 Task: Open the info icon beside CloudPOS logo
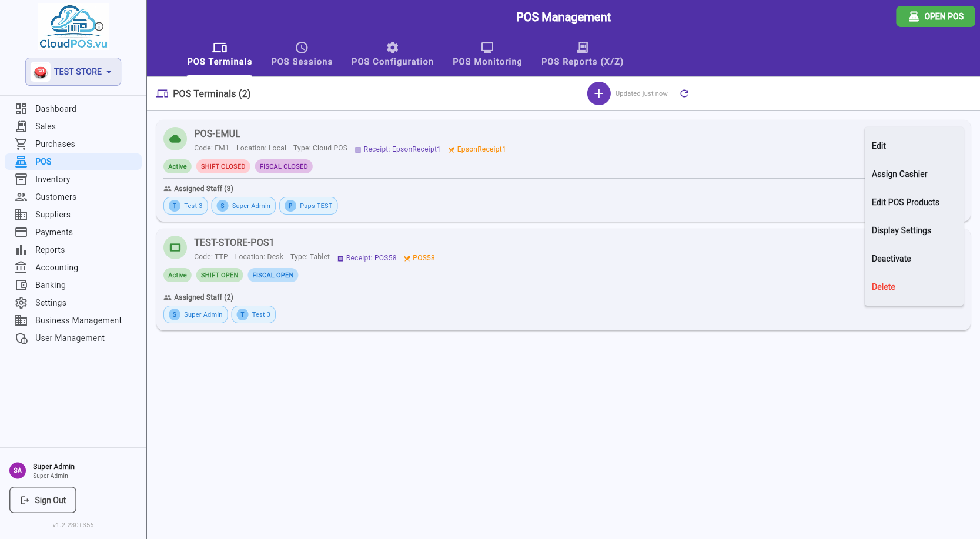pos(99,26)
